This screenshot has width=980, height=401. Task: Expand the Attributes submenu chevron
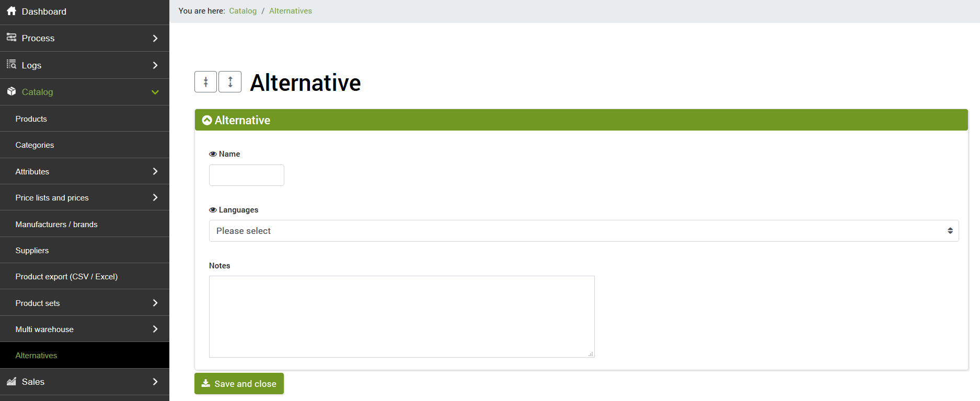point(155,171)
